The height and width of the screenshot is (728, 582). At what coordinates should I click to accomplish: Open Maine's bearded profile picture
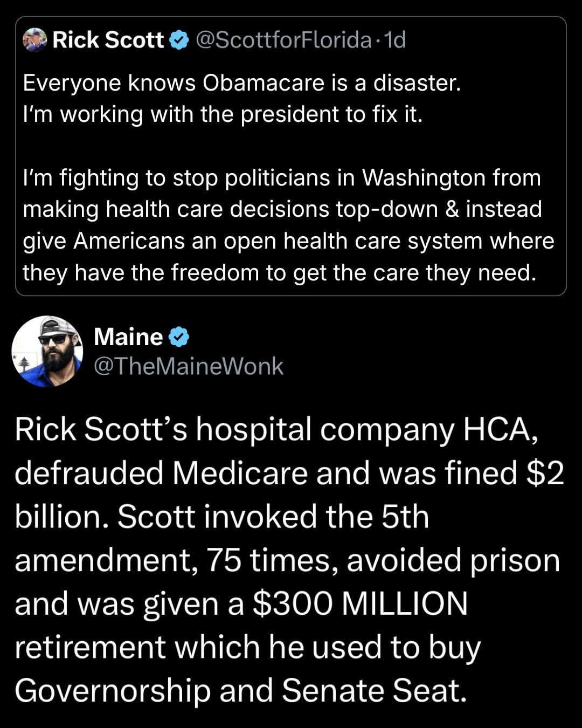tap(47, 351)
